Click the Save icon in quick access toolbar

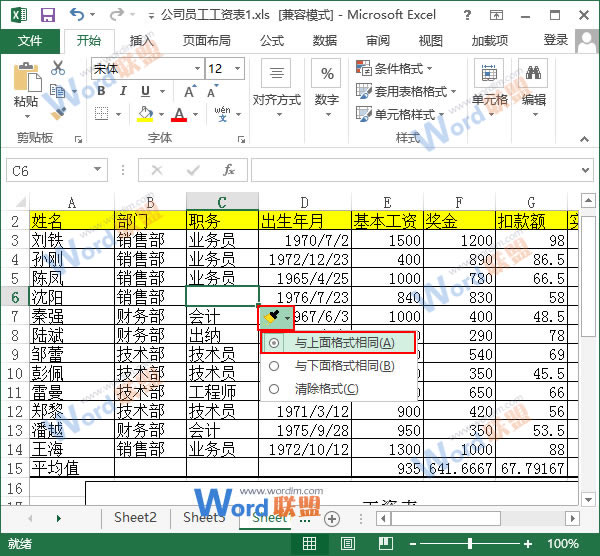(47, 15)
